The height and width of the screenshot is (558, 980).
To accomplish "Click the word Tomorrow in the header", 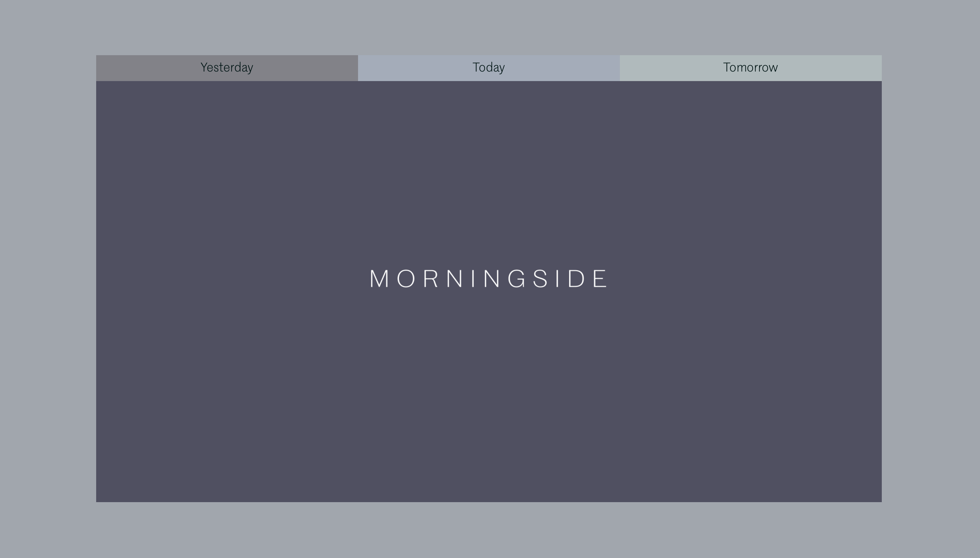I will (x=750, y=67).
